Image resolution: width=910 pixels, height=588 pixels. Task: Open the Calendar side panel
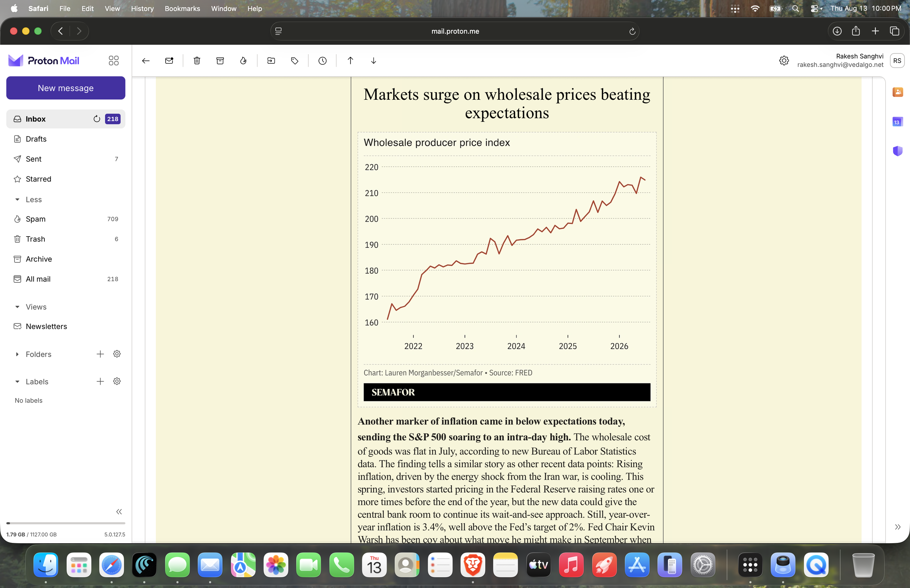point(897,122)
